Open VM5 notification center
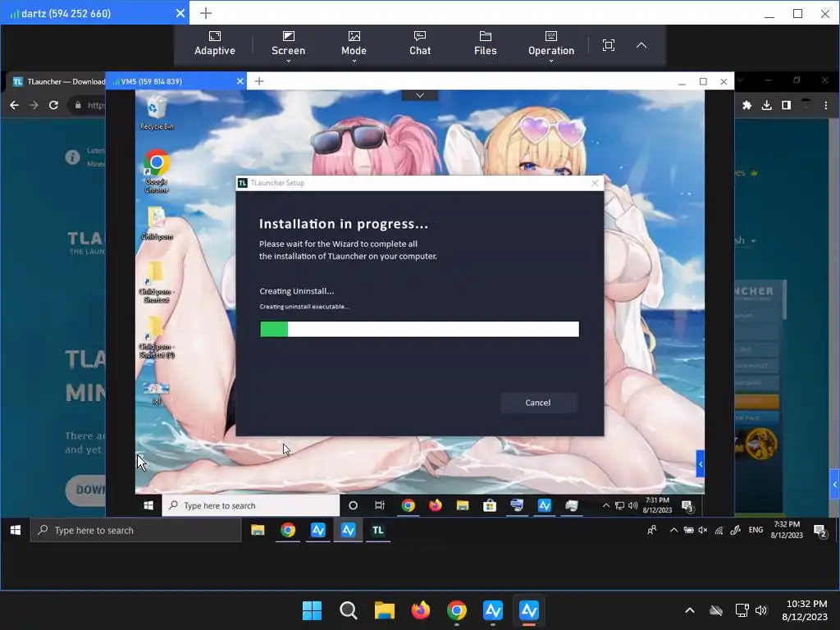 (x=688, y=505)
